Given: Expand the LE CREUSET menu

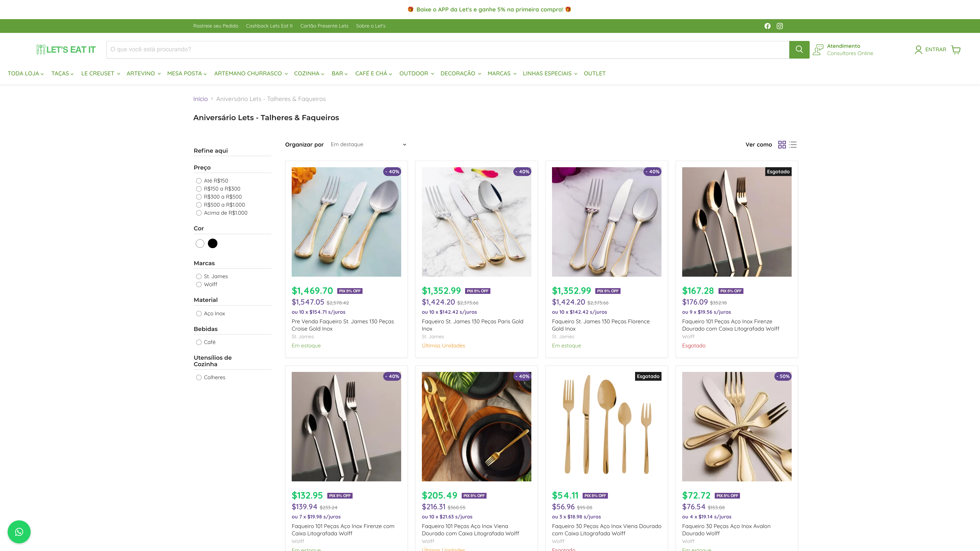Looking at the screenshot, I should 100,73.
